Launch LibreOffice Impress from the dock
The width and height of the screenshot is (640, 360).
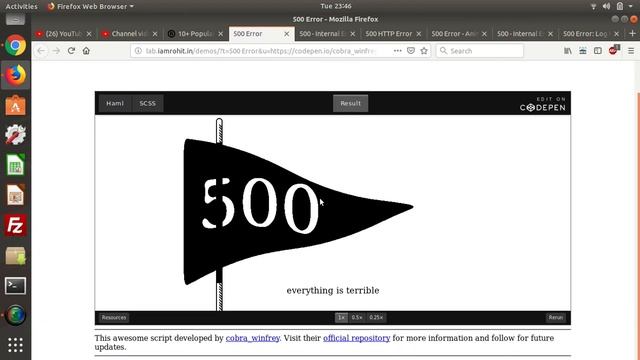16,195
